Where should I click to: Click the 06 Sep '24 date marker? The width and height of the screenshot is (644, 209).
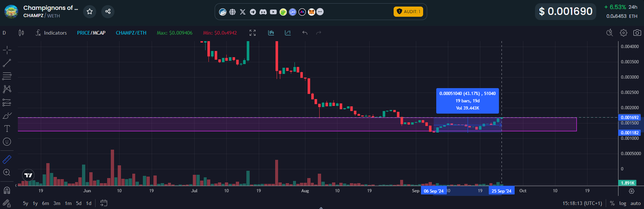pos(434,191)
